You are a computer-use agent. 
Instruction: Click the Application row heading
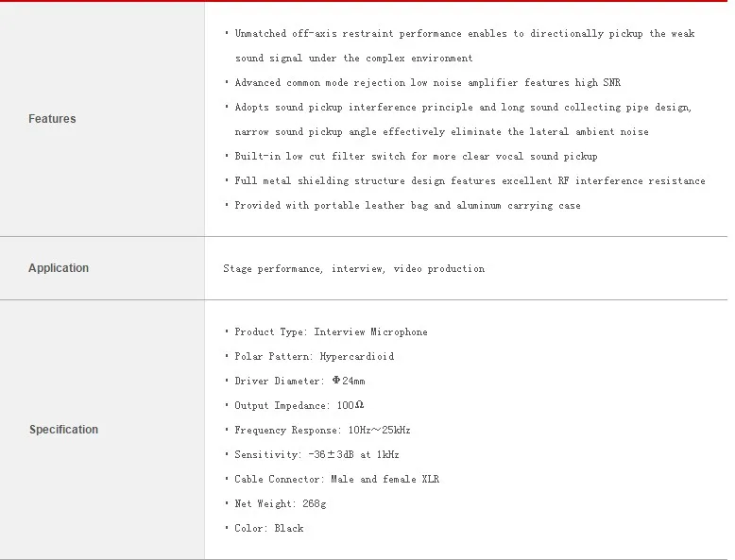click(59, 268)
